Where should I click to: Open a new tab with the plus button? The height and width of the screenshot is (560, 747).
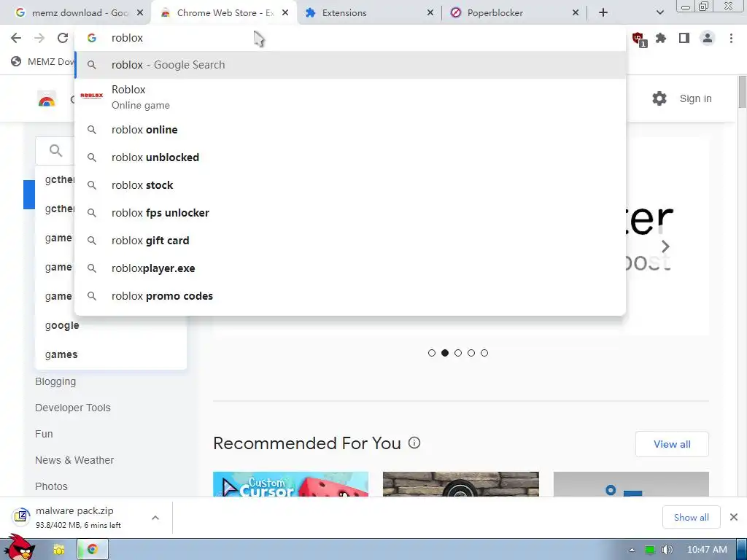pyautogui.click(x=603, y=12)
